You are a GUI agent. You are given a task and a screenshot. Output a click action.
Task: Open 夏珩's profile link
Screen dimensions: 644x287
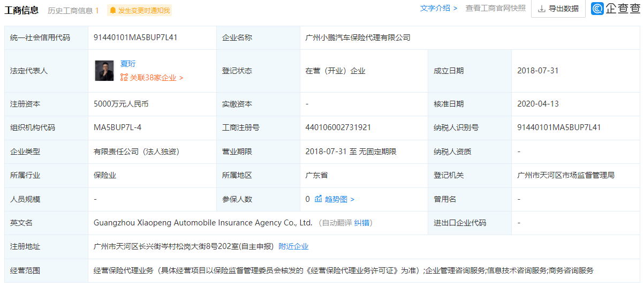tap(128, 64)
